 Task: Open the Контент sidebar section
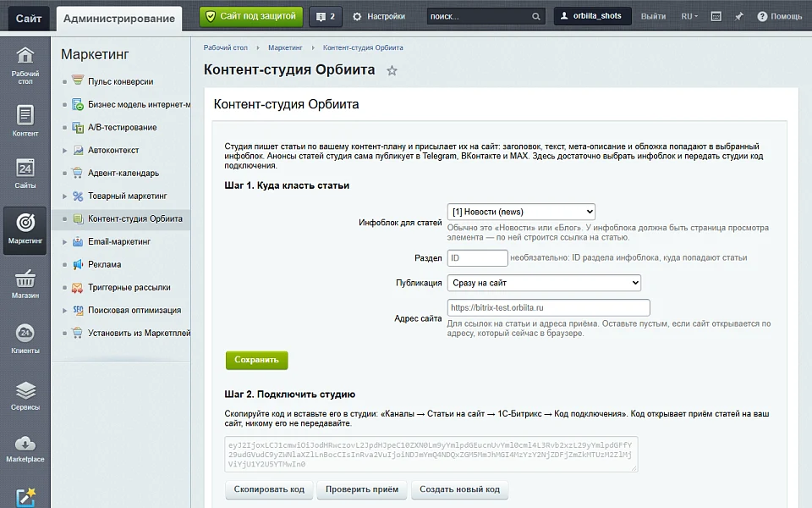[25, 120]
